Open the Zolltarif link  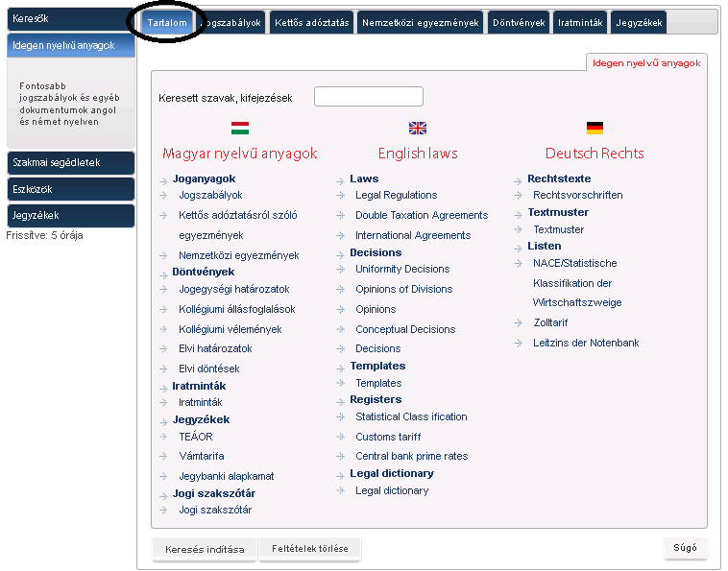click(x=550, y=322)
